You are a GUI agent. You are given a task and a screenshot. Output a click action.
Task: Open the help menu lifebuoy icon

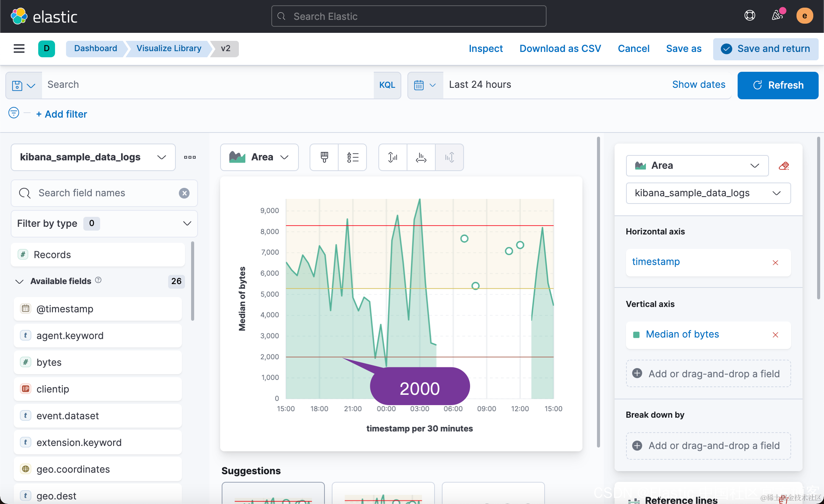click(x=749, y=16)
